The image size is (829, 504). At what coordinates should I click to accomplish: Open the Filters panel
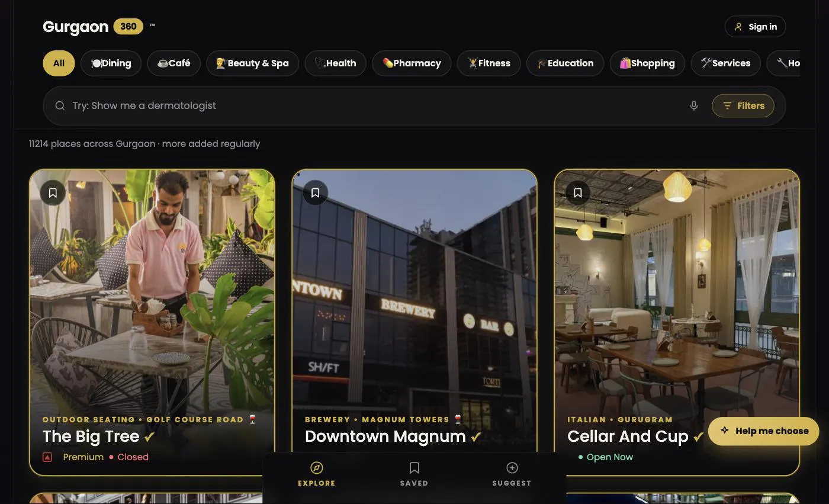pos(743,105)
